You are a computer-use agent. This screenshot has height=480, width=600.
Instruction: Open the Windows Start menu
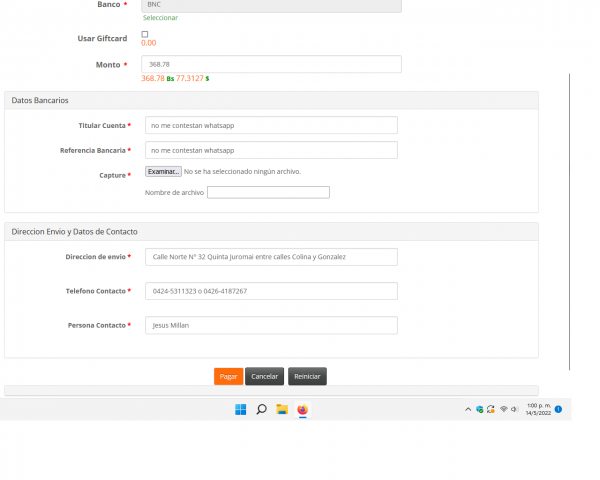240,409
